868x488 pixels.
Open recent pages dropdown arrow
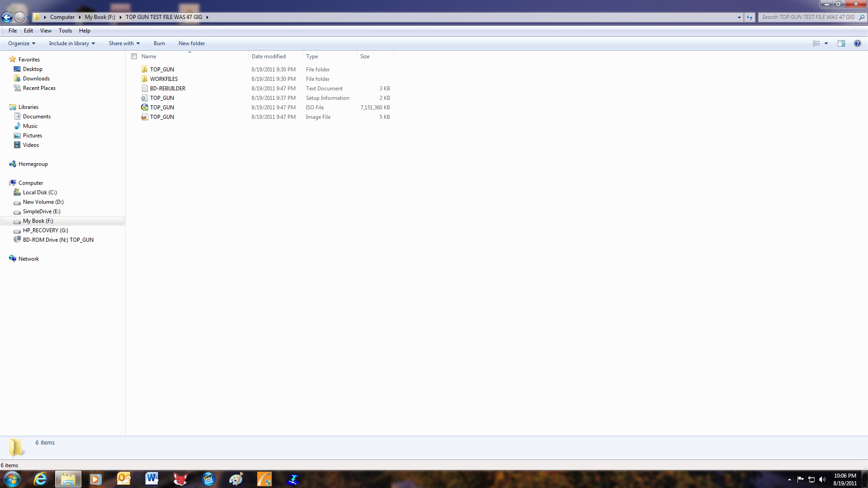pos(28,17)
